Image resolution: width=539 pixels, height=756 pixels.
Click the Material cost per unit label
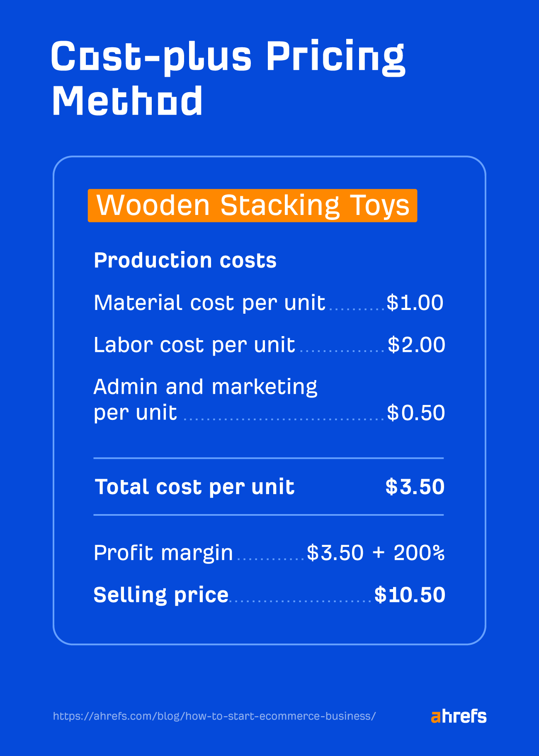[209, 303]
